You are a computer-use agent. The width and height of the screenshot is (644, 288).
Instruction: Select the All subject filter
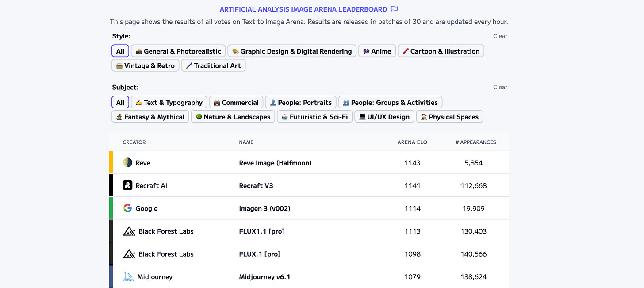click(x=120, y=102)
